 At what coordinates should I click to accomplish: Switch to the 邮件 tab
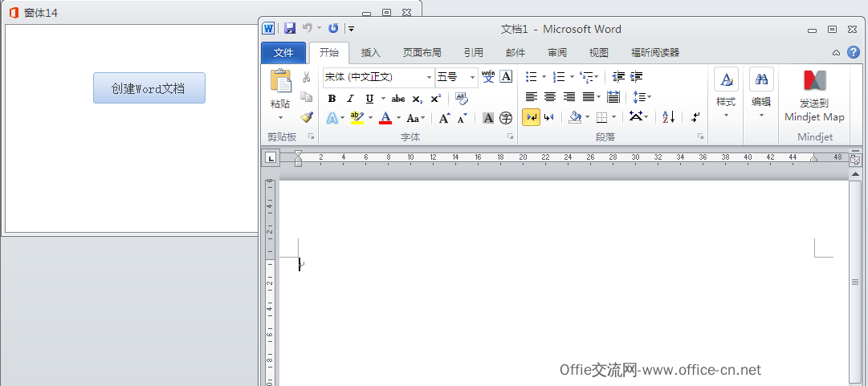(516, 52)
